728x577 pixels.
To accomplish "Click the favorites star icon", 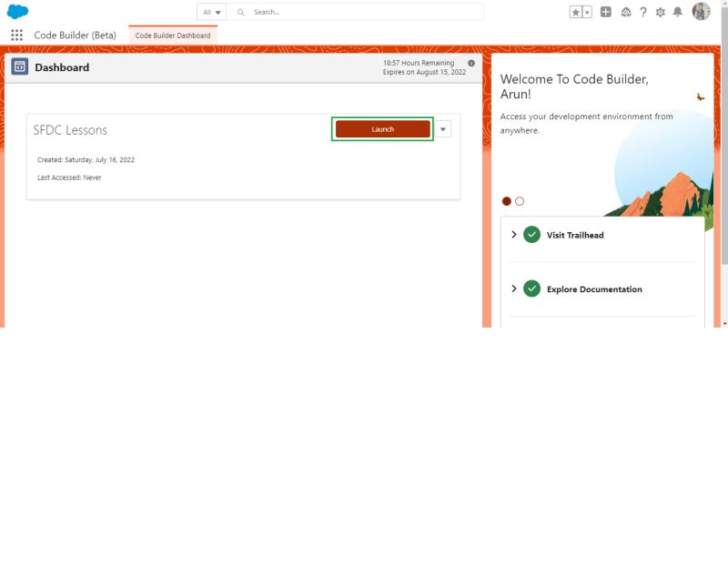I will (x=576, y=12).
